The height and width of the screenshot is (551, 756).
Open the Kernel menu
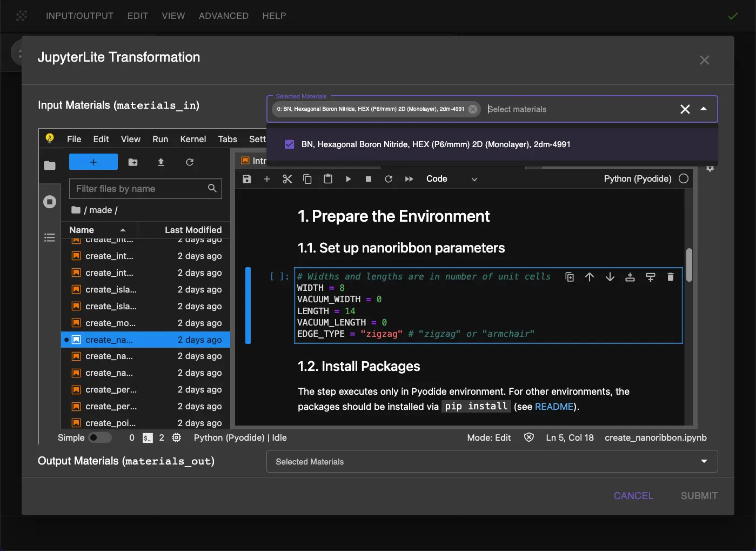pos(193,139)
